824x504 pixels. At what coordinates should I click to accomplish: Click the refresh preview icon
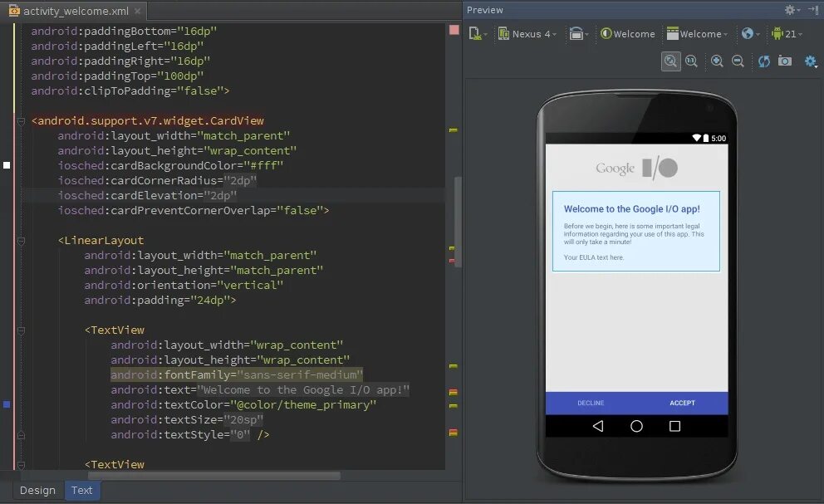763,61
